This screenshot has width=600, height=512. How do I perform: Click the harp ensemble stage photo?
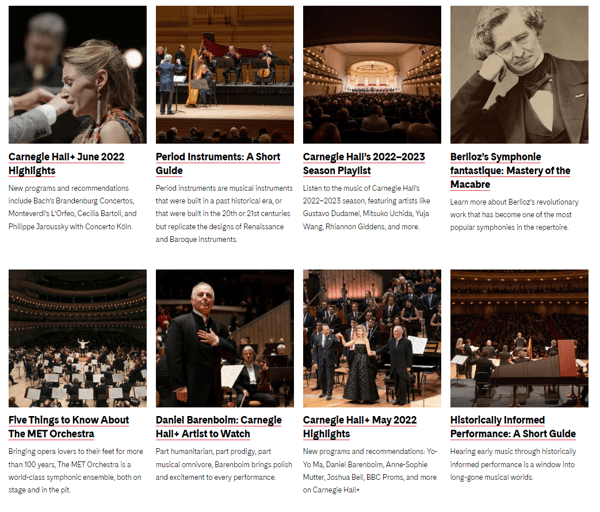[225, 75]
